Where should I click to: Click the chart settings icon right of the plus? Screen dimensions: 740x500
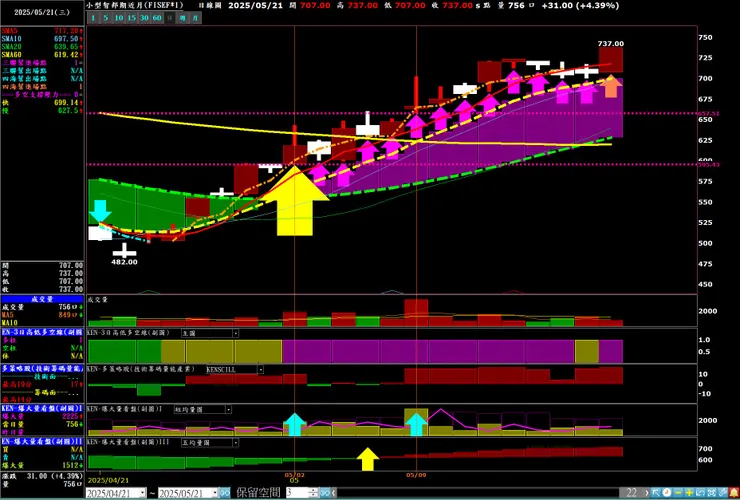[700, 493]
